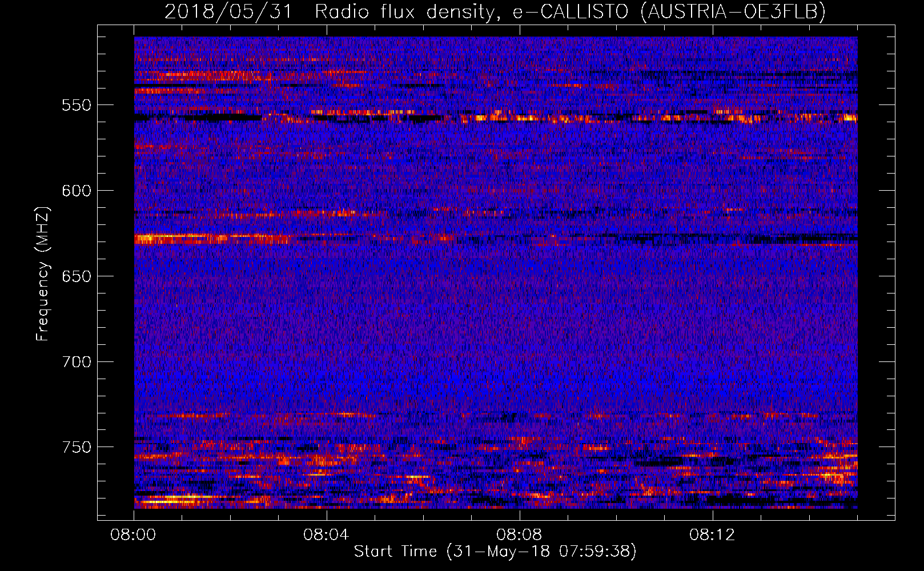This screenshot has height=571, width=924.
Task: Click the 08:00 time tick label
Action: click(134, 535)
